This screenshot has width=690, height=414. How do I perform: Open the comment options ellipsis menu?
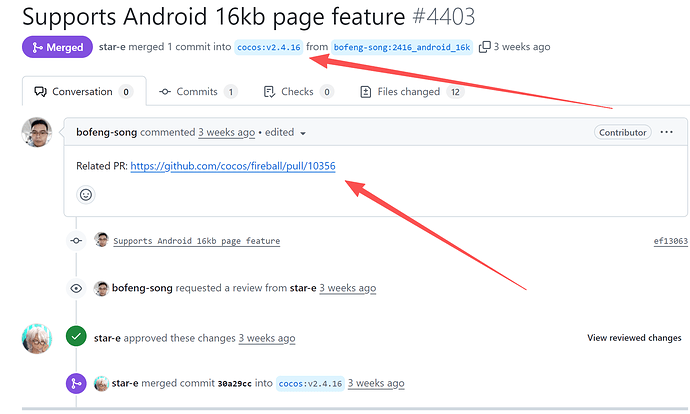pyautogui.click(x=667, y=132)
